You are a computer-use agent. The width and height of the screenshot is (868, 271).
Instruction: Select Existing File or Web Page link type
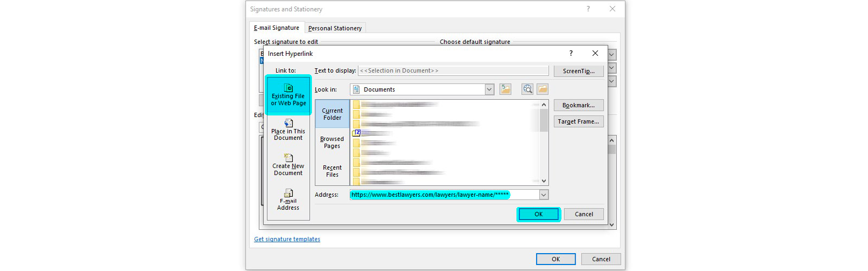coord(288,95)
